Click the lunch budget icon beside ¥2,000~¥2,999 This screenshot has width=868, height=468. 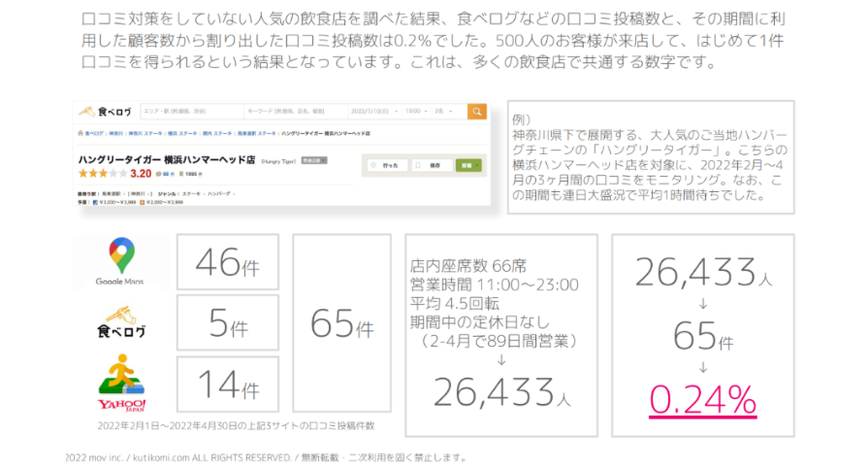[x=142, y=202]
